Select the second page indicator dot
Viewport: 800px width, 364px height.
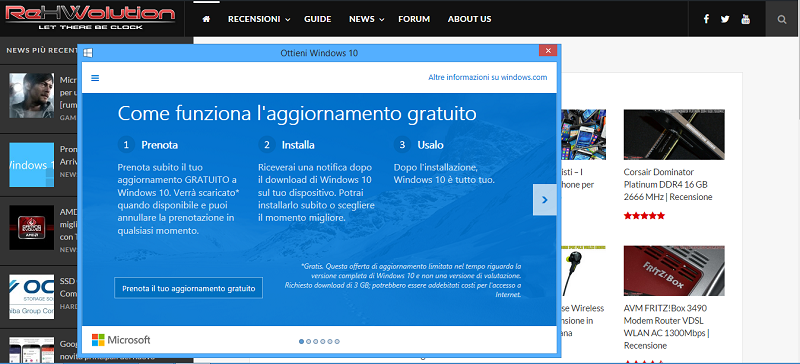tap(309, 342)
